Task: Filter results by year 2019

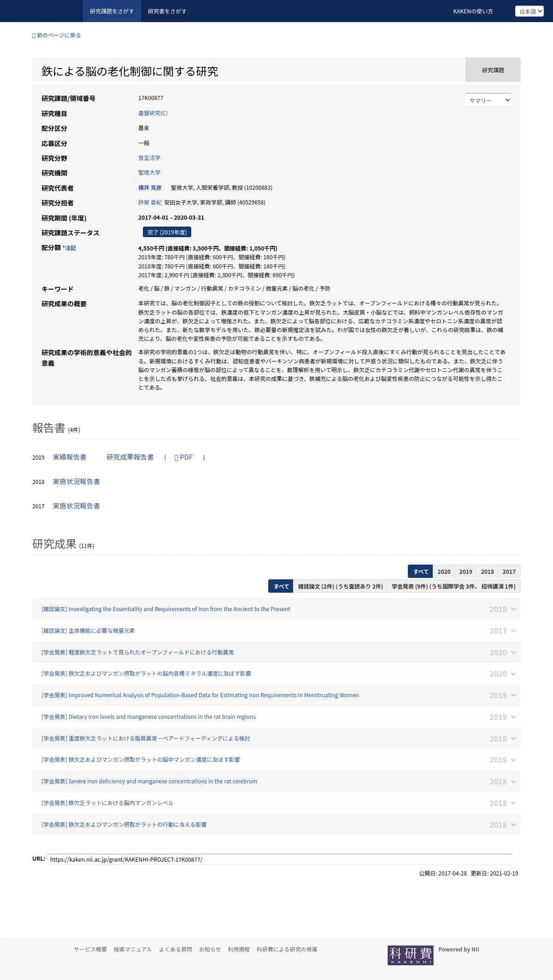Action: pyautogui.click(x=465, y=572)
